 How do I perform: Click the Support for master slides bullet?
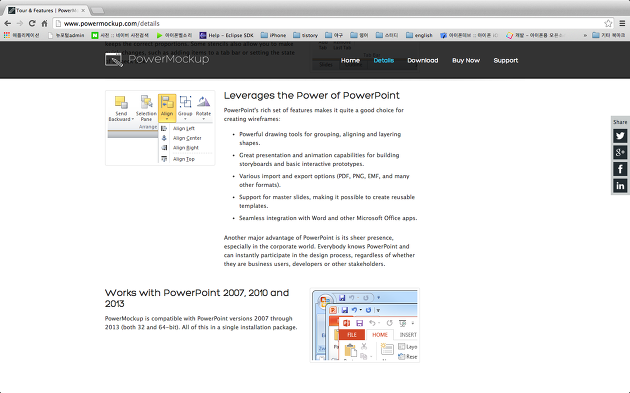[x=327, y=201]
